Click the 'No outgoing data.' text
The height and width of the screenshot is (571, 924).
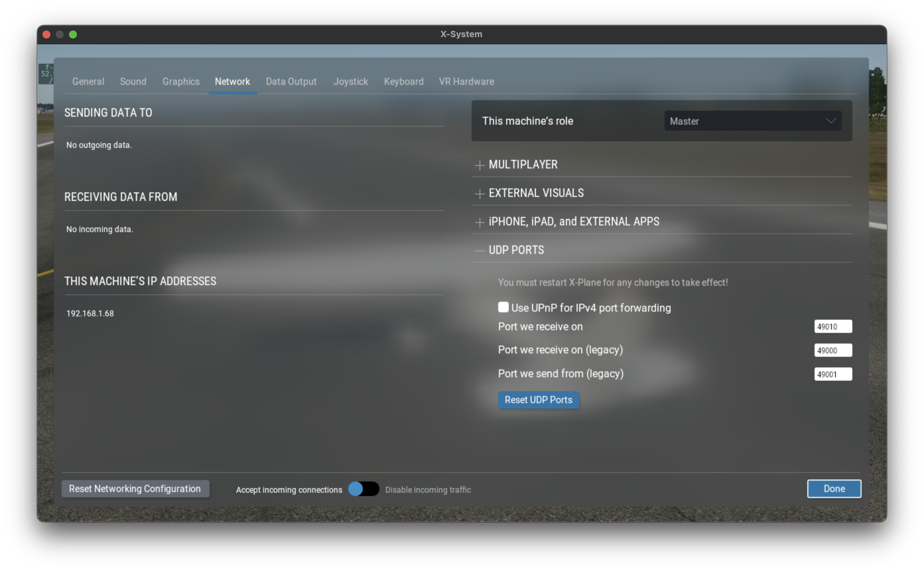(99, 145)
